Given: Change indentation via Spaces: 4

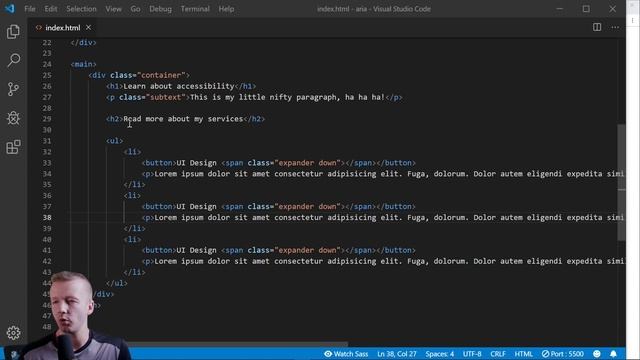Looking at the screenshot, I should (x=440, y=354).
